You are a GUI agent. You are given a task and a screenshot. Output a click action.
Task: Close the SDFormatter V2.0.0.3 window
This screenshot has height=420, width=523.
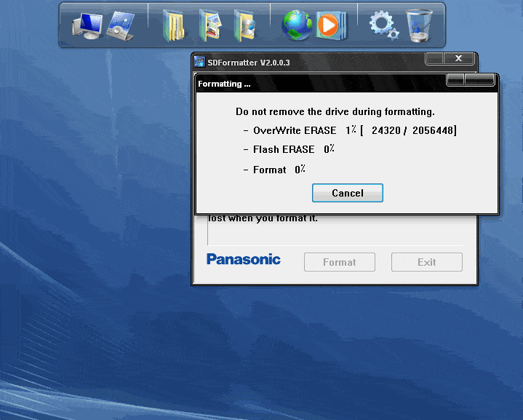459,58
